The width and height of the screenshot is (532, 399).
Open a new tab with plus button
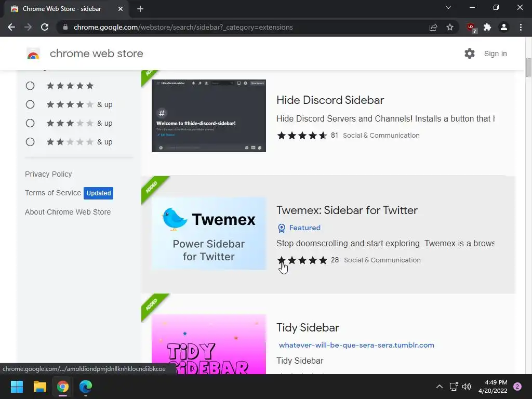(x=140, y=9)
